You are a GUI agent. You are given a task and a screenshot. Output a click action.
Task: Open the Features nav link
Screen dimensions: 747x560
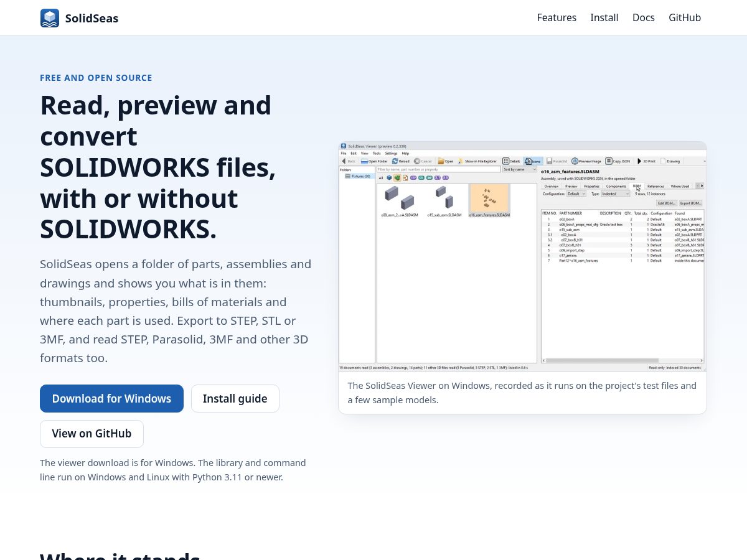point(557,17)
